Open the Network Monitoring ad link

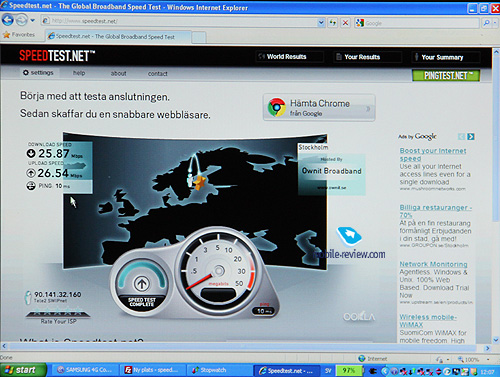433,264
